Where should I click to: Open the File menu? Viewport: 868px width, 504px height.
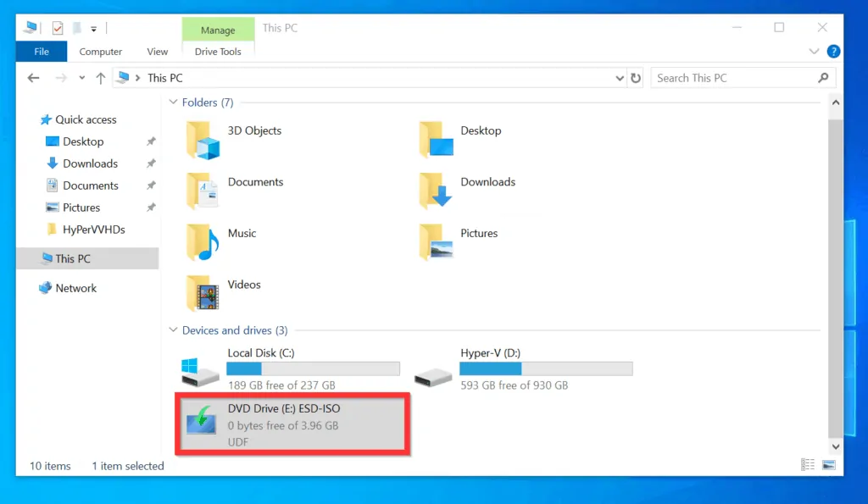coord(41,52)
